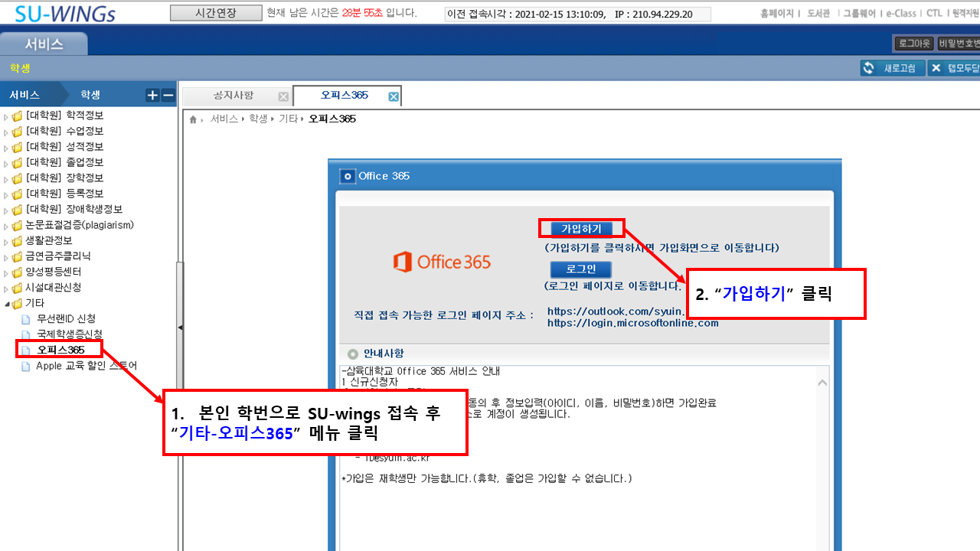Click the folder icon of 양성평등센터
The image size is (980, 551).
[17, 272]
